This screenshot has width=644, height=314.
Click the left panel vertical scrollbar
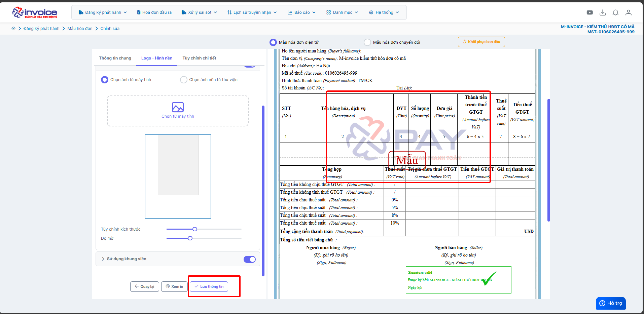(x=263, y=191)
